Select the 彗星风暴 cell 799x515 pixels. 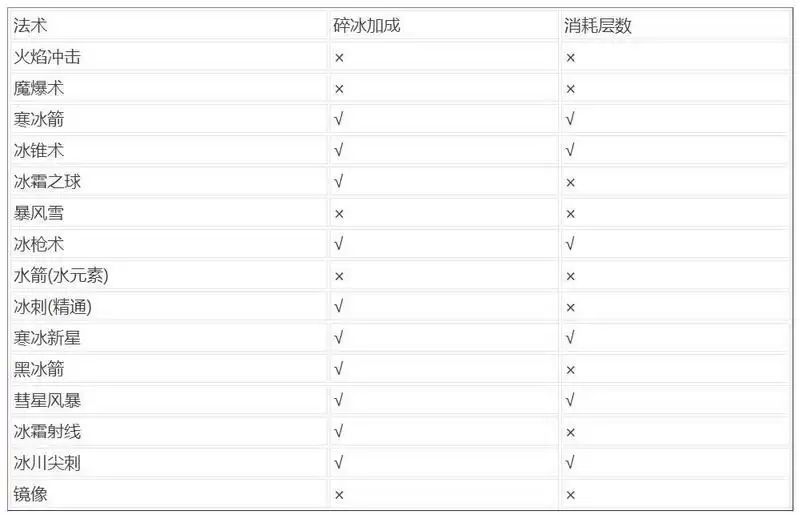[47, 401]
